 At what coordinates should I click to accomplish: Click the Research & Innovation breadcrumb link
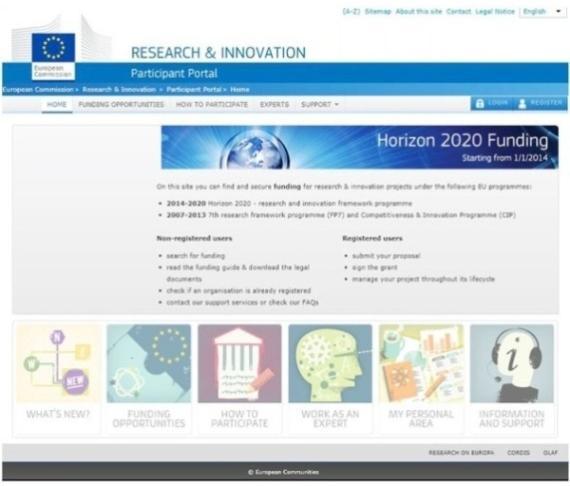coord(119,89)
